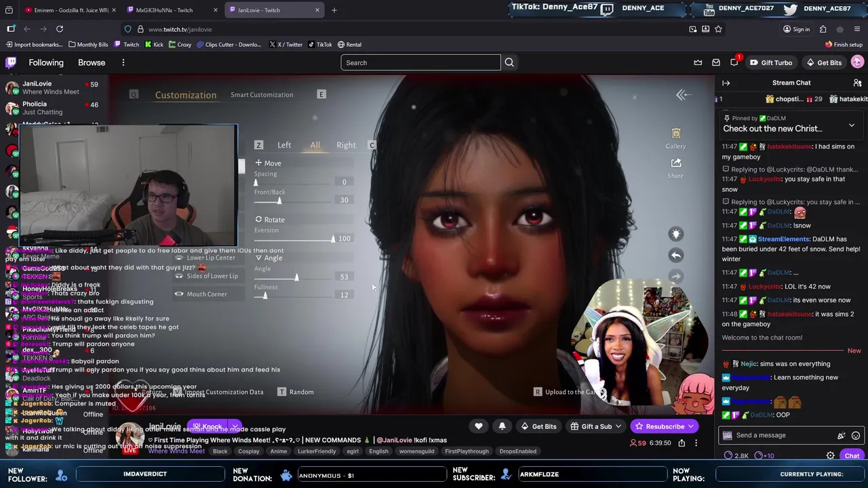
Task: Open Browse in Twitch nav
Action: tap(92, 62)
